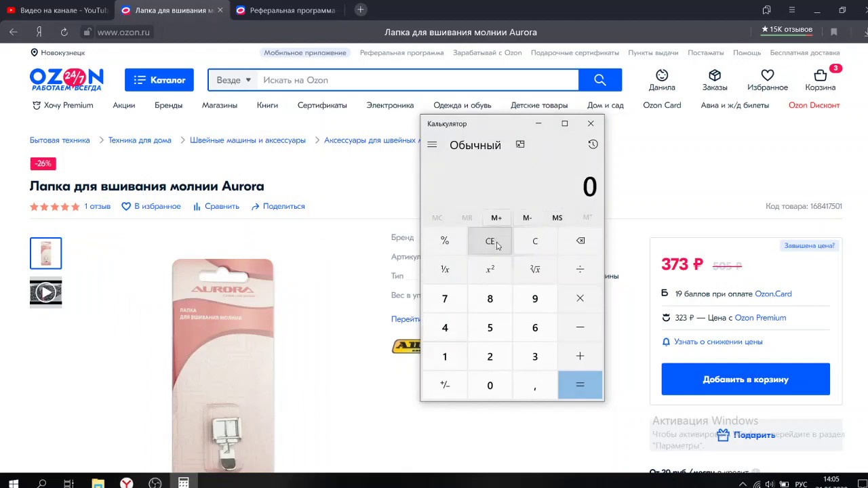868x488 pixels.
Task: Open the Windows Start menu
Action: (x=13, y=483)
